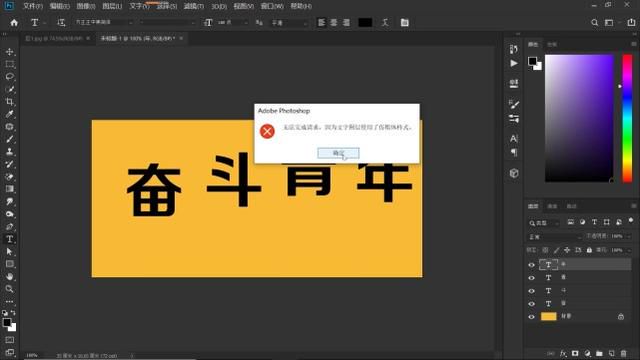Screen dimensions: 640x360
Task: Hide the 年 text layer with its eye icon
Action: (x=531, y=265)
